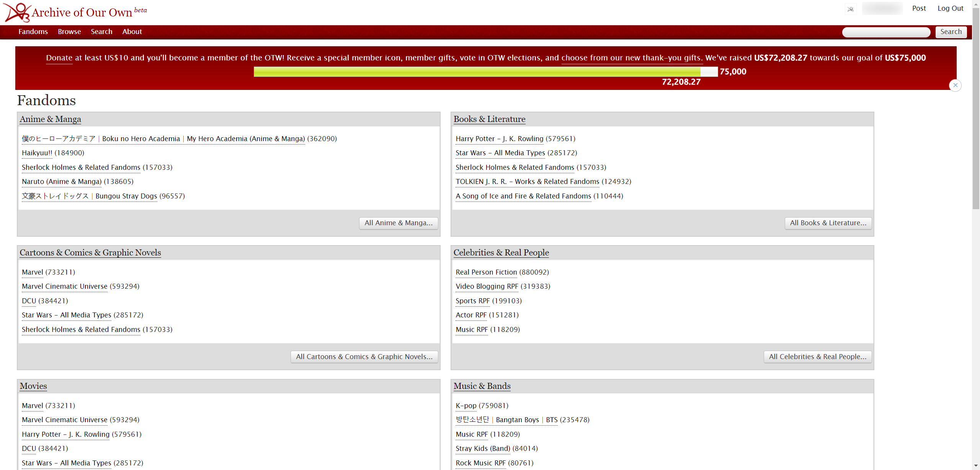980x470 pixels.
Task: Expand the Search navigation menu
Action: click(x=101, y=32)
